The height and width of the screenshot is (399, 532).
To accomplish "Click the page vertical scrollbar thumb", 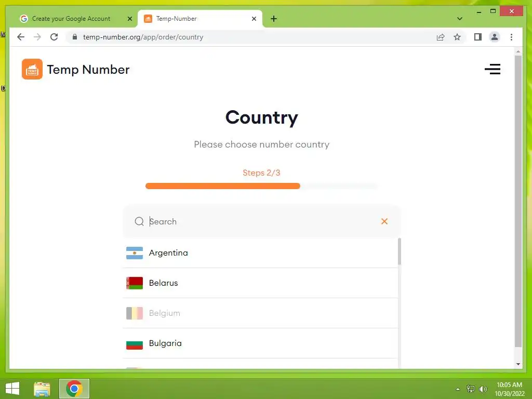I will tap(518, 202).
